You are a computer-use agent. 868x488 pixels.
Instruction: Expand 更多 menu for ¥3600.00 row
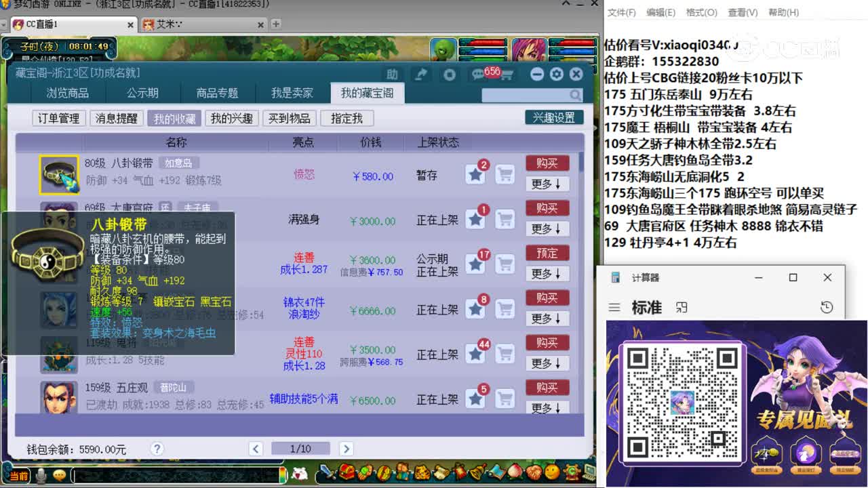tap(547, 273)
